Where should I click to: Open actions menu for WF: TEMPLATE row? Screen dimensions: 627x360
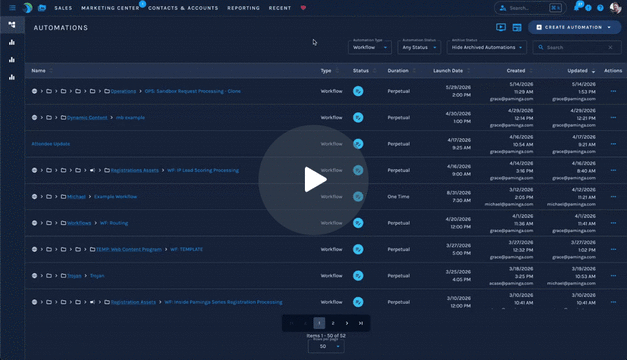pos(613,249)
